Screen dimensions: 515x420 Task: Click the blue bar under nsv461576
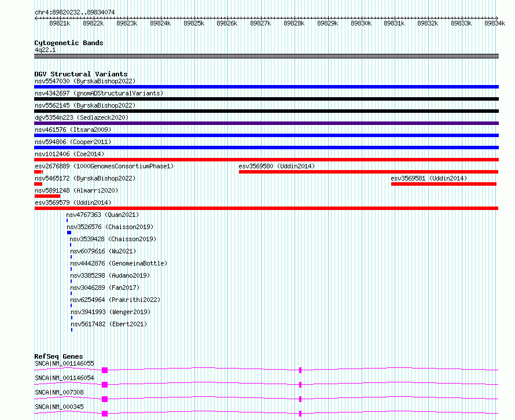click(266, 135)
